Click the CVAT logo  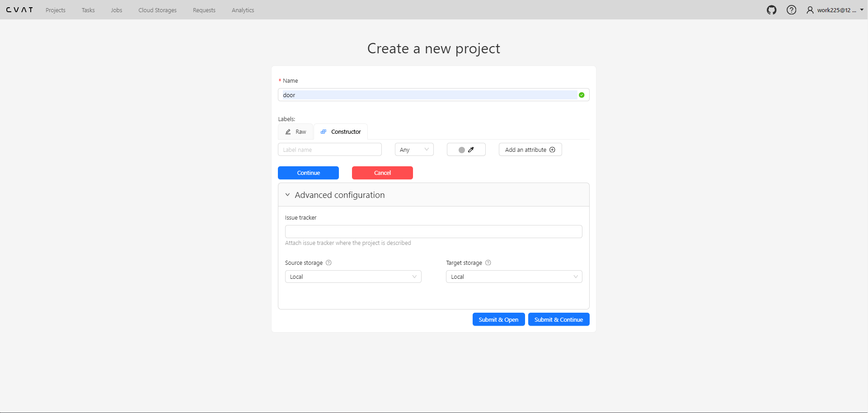(x=19, y=10)
